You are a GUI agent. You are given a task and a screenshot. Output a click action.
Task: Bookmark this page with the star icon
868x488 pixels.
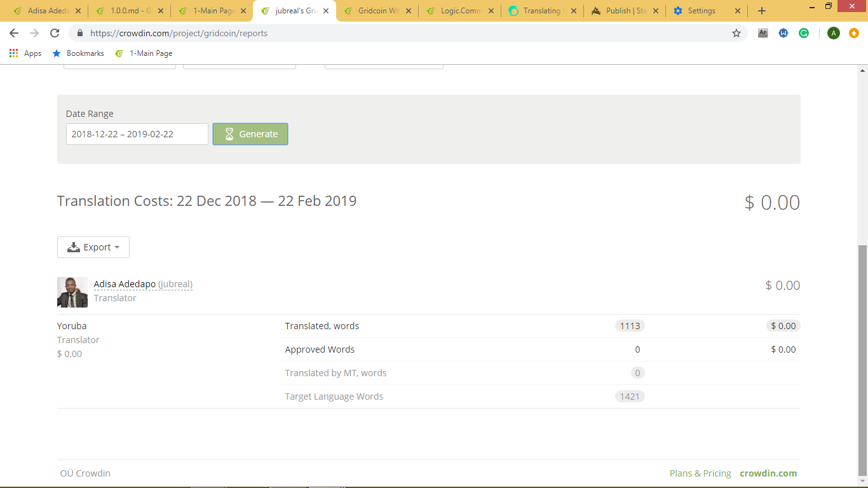click(736, 33)
